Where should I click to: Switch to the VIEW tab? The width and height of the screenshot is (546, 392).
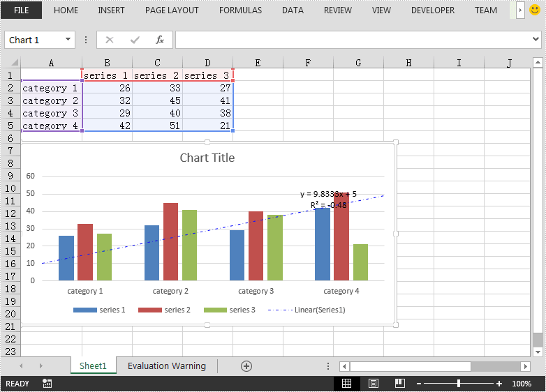381,10
